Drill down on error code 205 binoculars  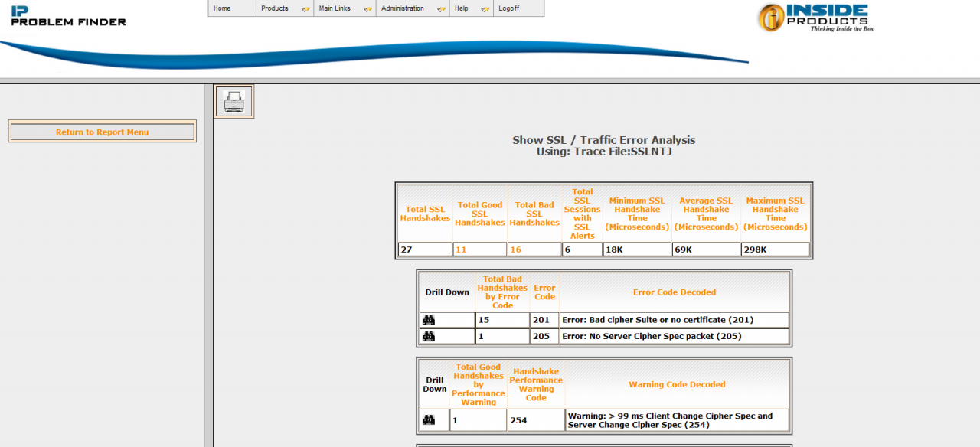coord(429,336)
